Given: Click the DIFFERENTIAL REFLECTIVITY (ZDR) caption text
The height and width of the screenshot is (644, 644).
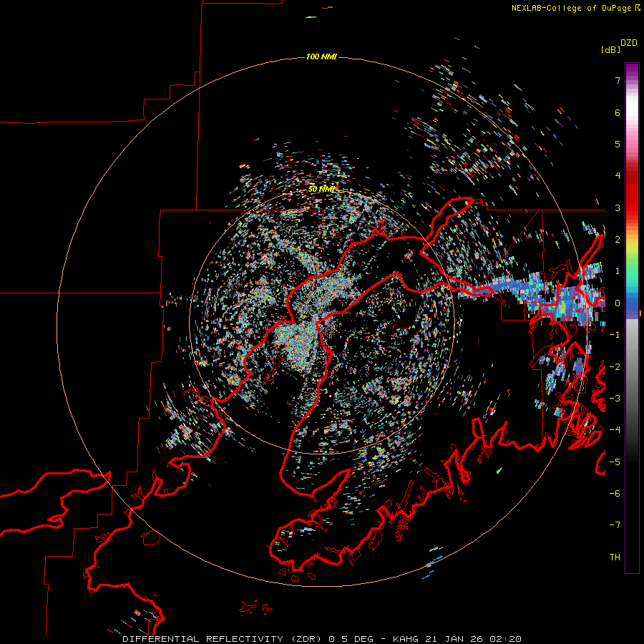Looking at the screenshot, I should click(221, 639).
